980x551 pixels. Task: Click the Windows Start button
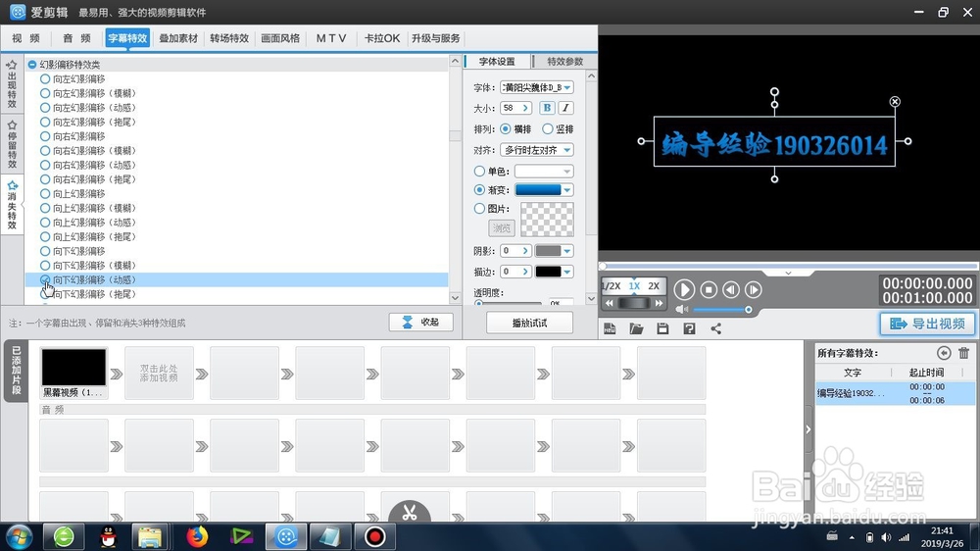pyautogui.click(x=19, y=536)
